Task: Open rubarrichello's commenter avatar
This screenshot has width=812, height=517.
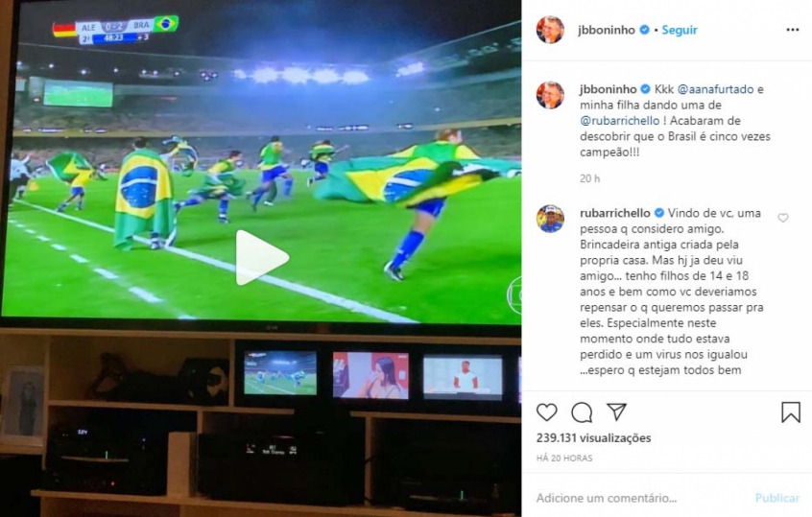Action: coord(550,219)
